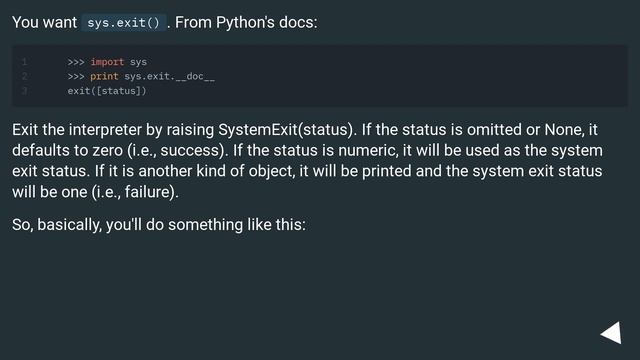Click the white triangle arrow icon
This screenshot has width=640, height=360.
[x=612, y=333]
